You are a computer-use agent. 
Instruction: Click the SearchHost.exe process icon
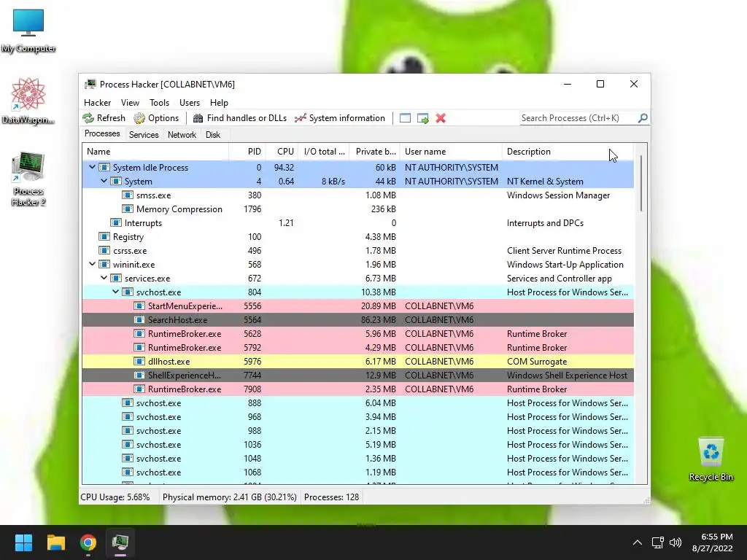139,319
